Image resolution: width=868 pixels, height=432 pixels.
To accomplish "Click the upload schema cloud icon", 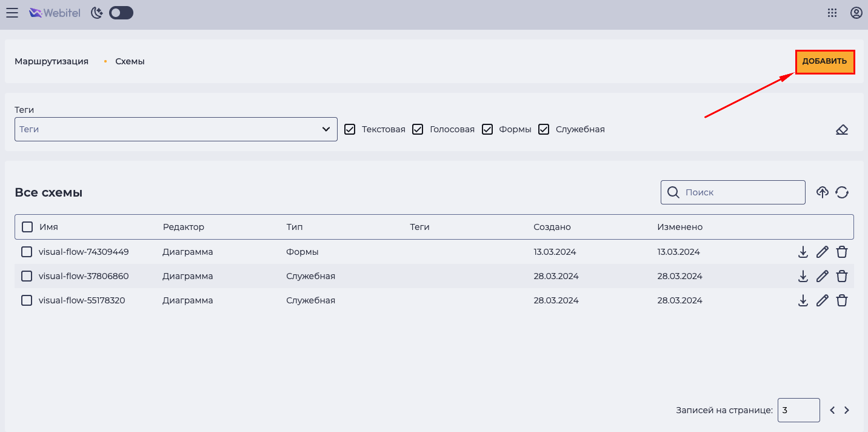I will pyautogui.click(x=822, y=192).
